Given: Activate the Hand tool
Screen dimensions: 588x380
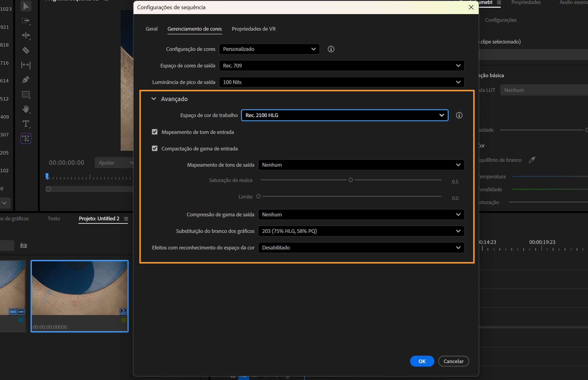Looking at the screenshot, I should pos(26,109).
